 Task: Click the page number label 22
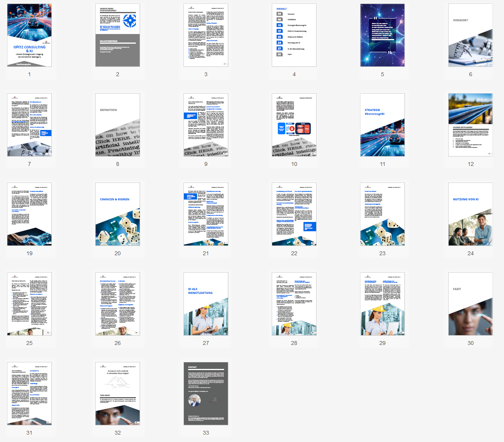pos(294,253)
